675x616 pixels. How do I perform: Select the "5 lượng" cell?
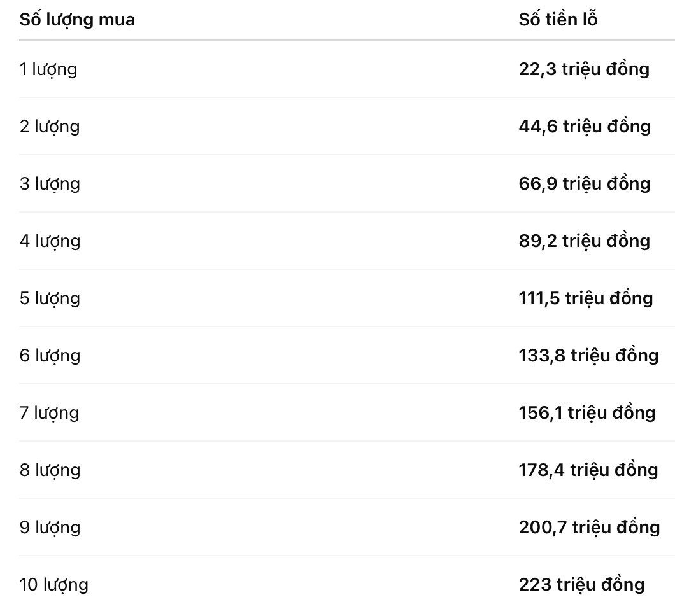click(50, 298)
